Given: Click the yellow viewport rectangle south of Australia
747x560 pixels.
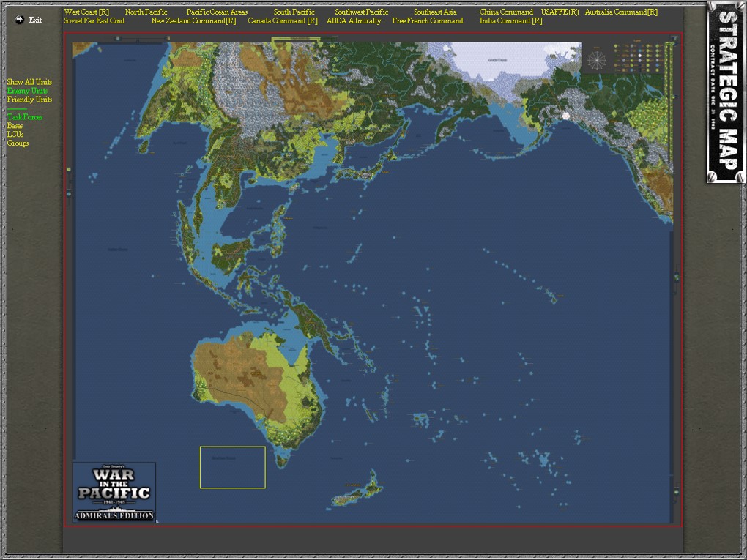Looking at the screenshot, I should pyautogui.click(x=233, y=466).
